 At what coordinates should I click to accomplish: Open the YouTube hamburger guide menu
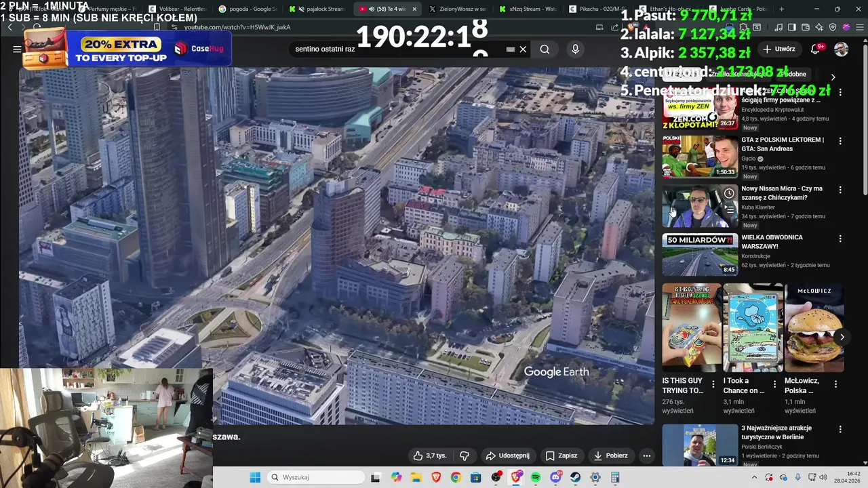17,49
